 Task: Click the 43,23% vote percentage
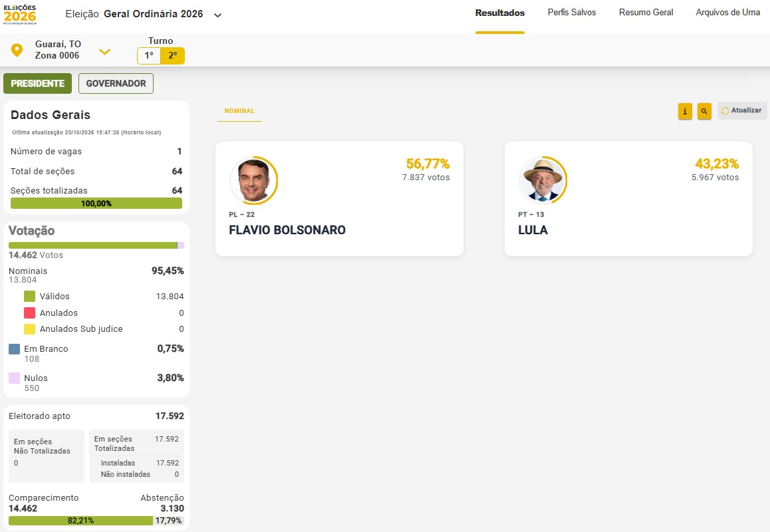click(x=717, y=164)
